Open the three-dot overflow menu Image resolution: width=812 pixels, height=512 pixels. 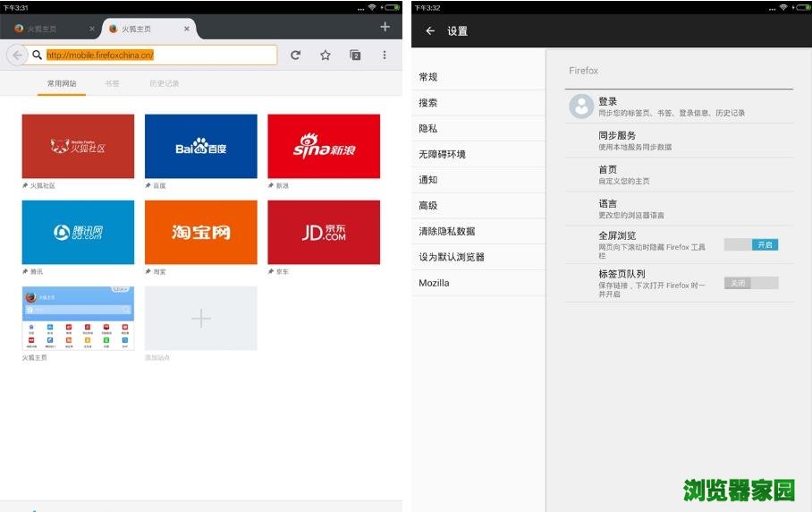[x=385, y=55]
